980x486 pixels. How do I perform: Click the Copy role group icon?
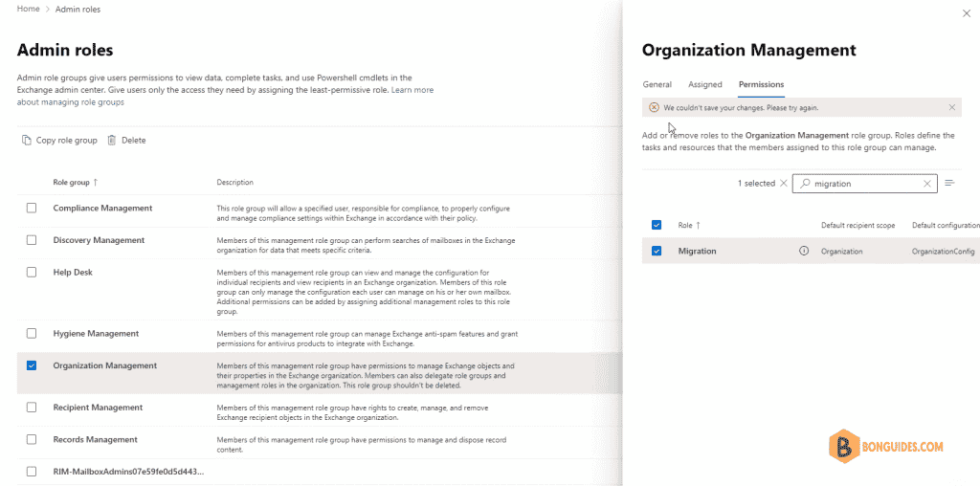[x=26, y=140]
